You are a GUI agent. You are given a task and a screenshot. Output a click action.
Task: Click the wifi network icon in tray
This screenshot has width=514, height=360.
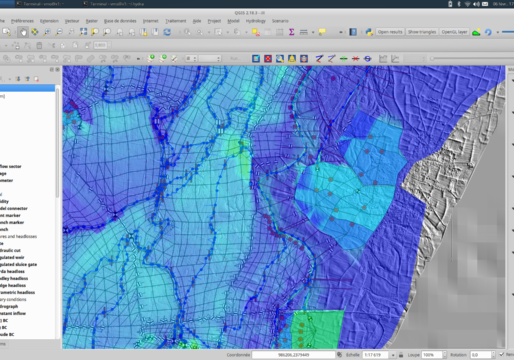pyautogui.click(x=467, y=4)
